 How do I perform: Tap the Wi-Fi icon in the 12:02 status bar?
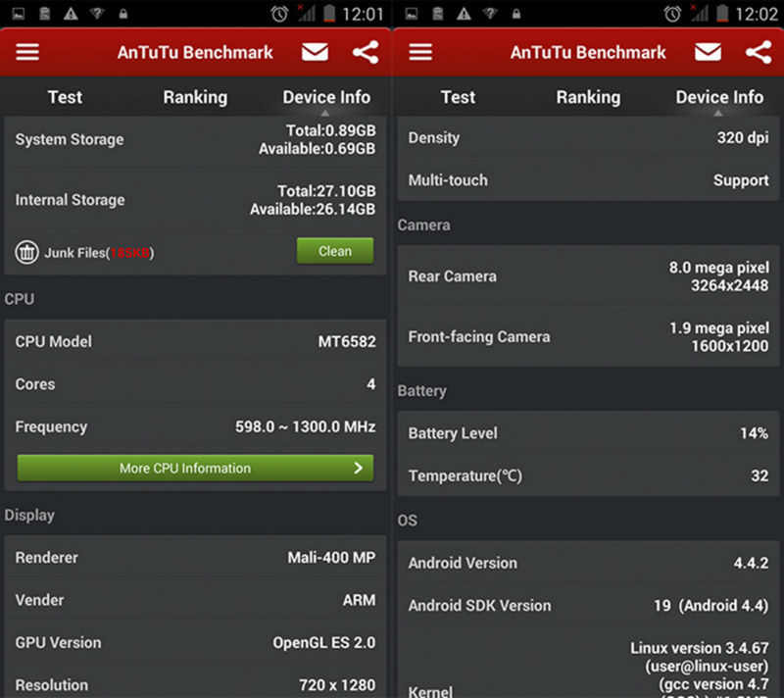click(490, 14)
